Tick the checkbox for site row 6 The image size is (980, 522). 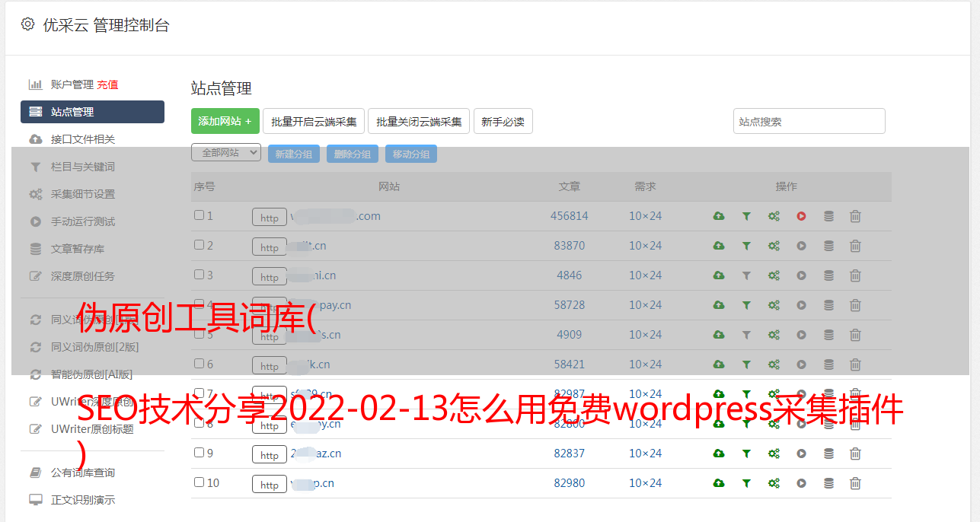[x=199, y=364]
